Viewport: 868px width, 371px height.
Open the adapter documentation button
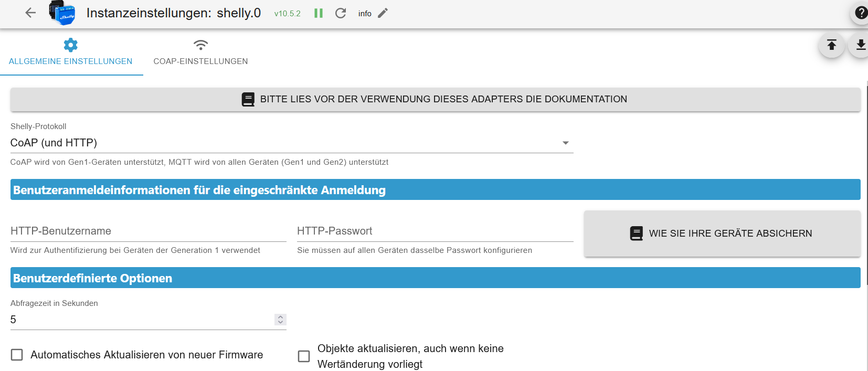pyautogui.click(x=436, y=99)
